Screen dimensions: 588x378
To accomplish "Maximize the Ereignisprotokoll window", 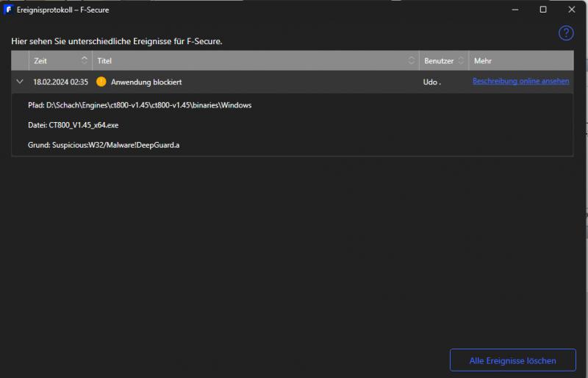I will 543,10.
